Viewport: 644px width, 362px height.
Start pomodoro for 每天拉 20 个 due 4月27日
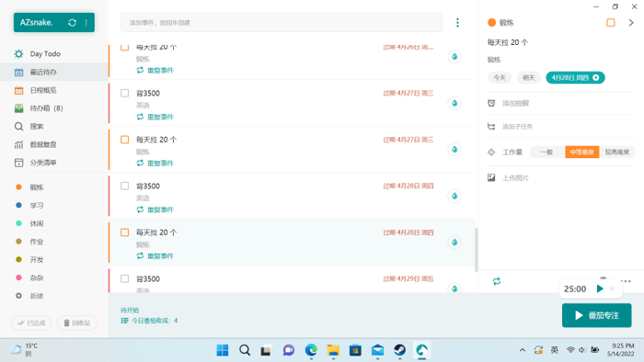[x=454, y=149]
